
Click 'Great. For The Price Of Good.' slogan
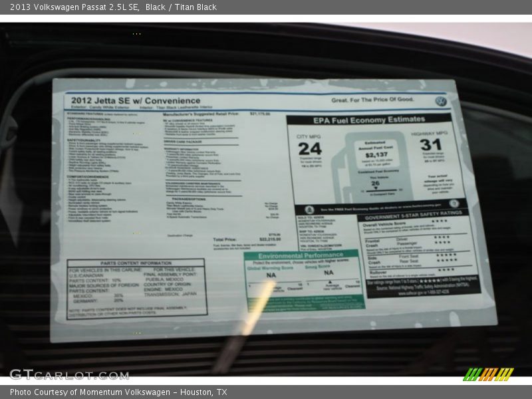tap(372, 100)
